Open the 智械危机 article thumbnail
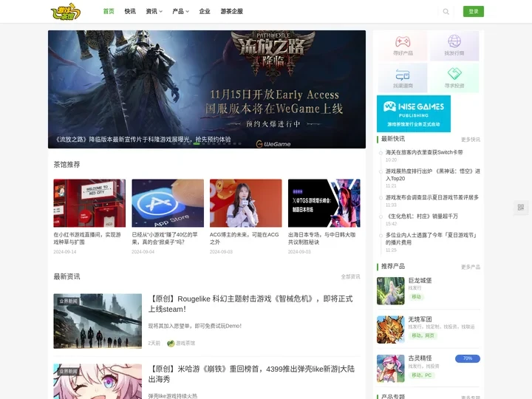Screen dimensions: 532x399 pos(98,321)
